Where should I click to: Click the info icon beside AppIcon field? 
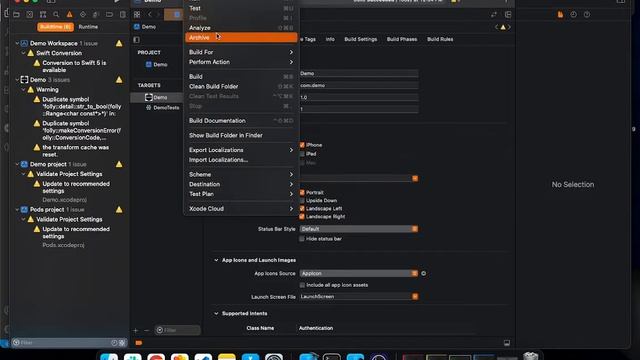point(423,273)
